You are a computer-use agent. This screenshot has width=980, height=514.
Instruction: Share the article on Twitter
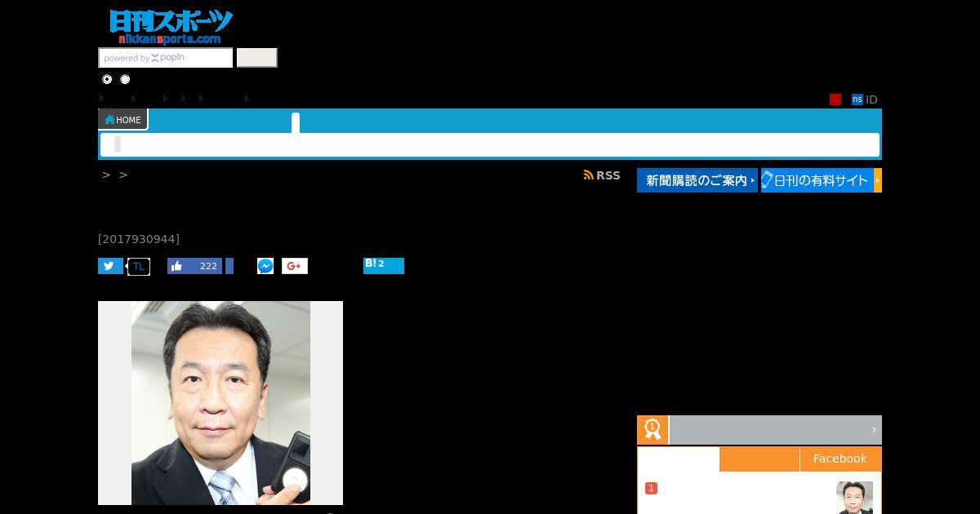coord(110,266)
